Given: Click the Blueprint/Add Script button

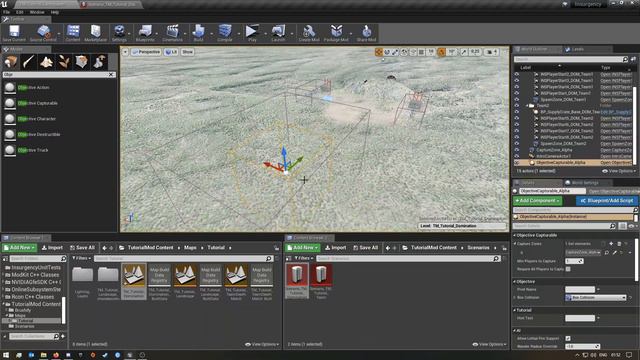Looking at the screenshot, I should coord(607,201).
